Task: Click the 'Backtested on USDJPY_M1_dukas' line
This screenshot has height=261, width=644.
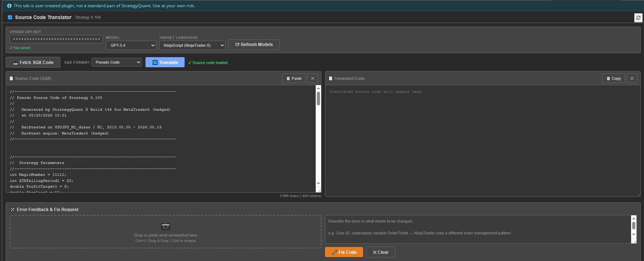Action: pyautogui.click(x=85, y=127)
